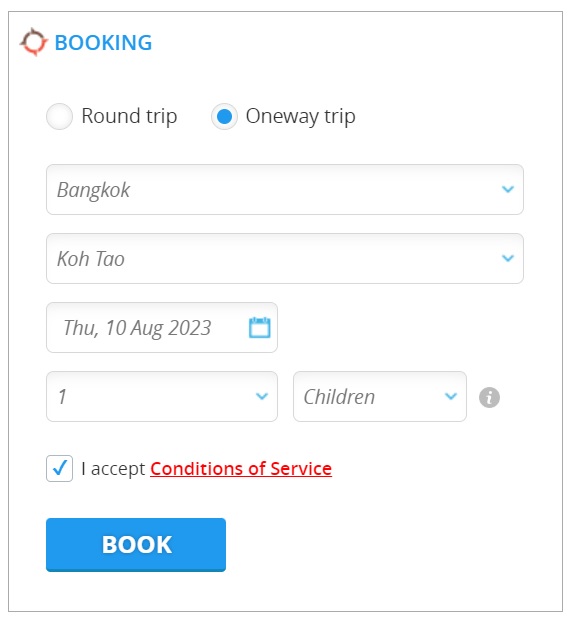
Task: Open the calendar date picker icon
Action: [259, 327]
